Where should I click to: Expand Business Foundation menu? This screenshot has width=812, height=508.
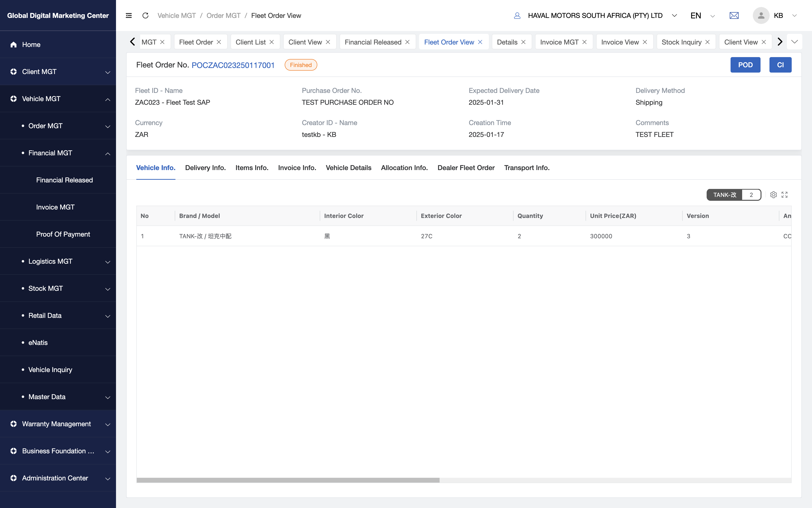pos(58,451)
